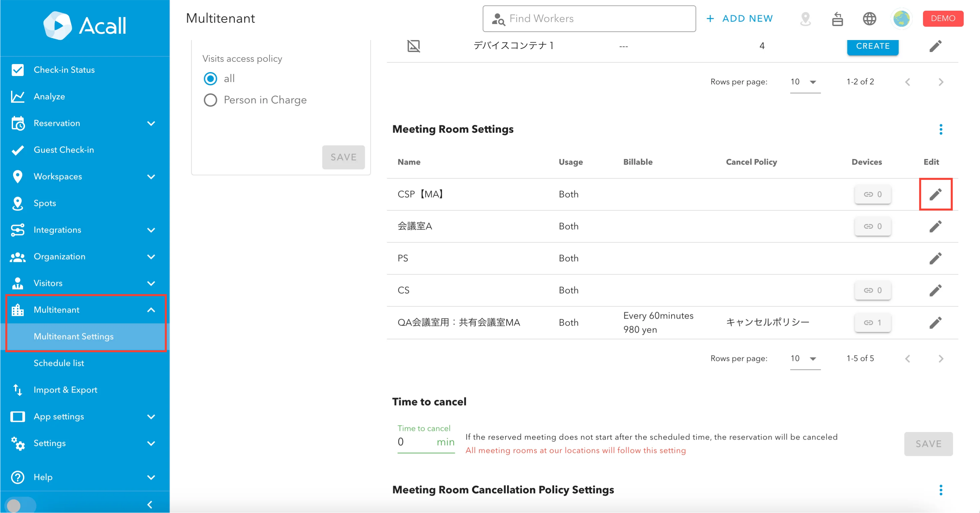Open Meeting Room Settings three-dot menu
This screenshot has height=513, width=980.
point(940,129)
